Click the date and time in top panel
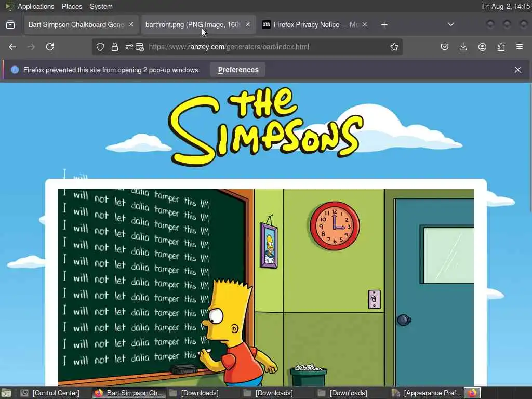The height and width of the screenshot is (399, 532). tap(506, 6)
